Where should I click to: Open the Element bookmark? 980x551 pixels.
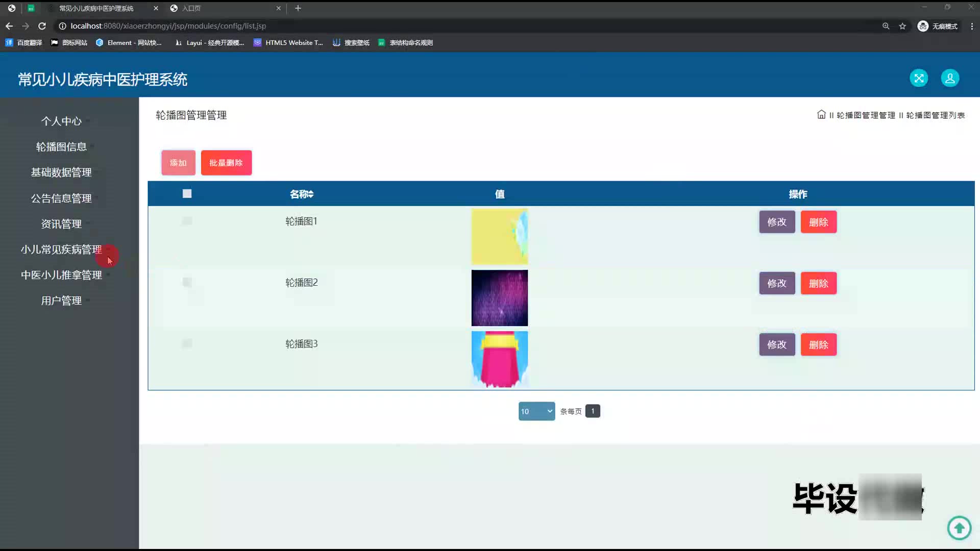pos(129,43)
